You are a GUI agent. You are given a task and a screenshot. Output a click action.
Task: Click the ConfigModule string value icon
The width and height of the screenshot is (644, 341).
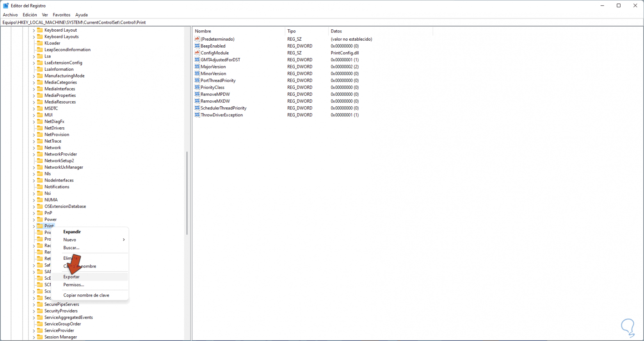(197, 53)
